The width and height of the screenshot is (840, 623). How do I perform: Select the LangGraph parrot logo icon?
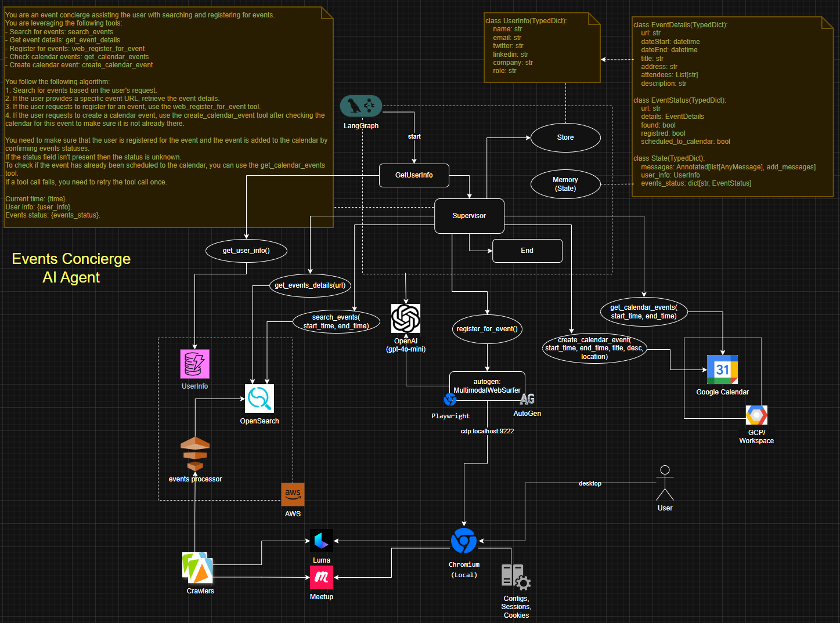click(361, 106)
